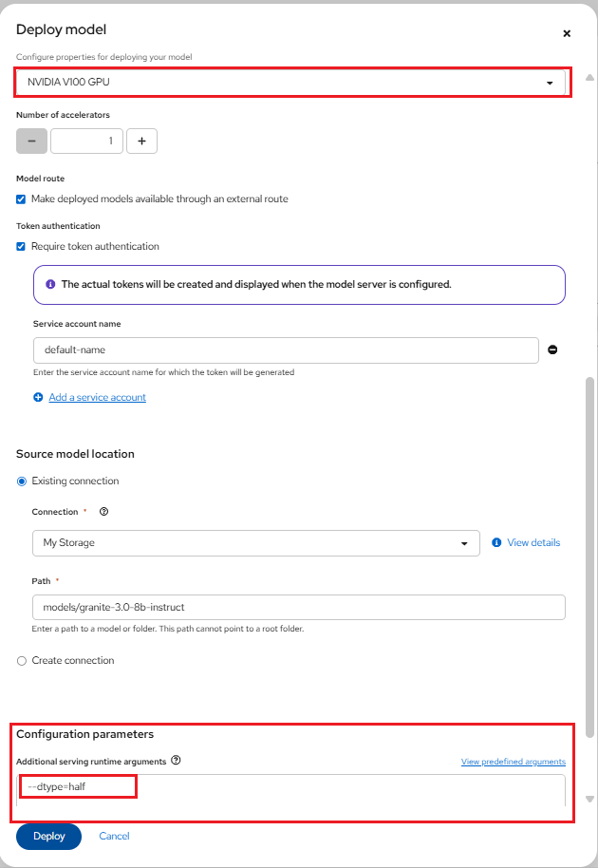
Task: Open View predefined arguments link
Action: [x=513, y=762]
